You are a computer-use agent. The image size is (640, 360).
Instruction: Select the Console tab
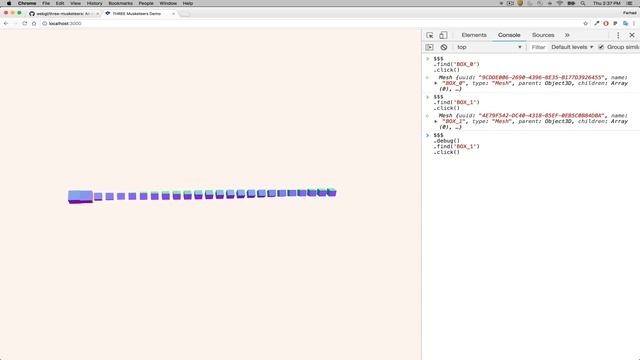[x=509, y=35]
